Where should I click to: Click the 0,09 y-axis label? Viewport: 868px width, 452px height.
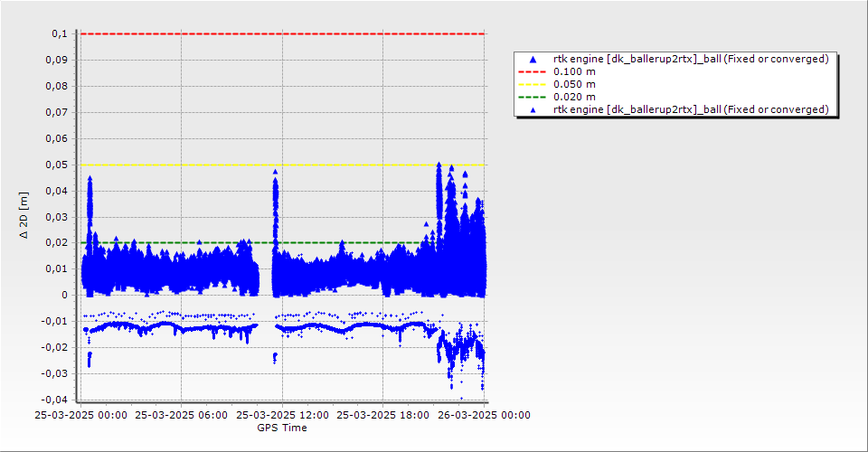tap(57, 60)
